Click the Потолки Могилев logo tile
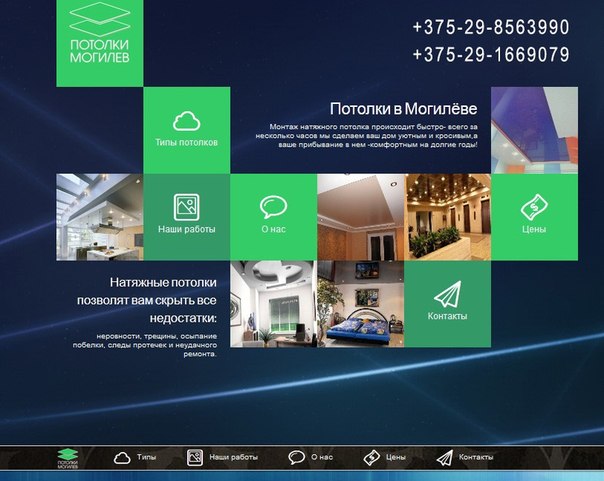 (x=100, y=43)
